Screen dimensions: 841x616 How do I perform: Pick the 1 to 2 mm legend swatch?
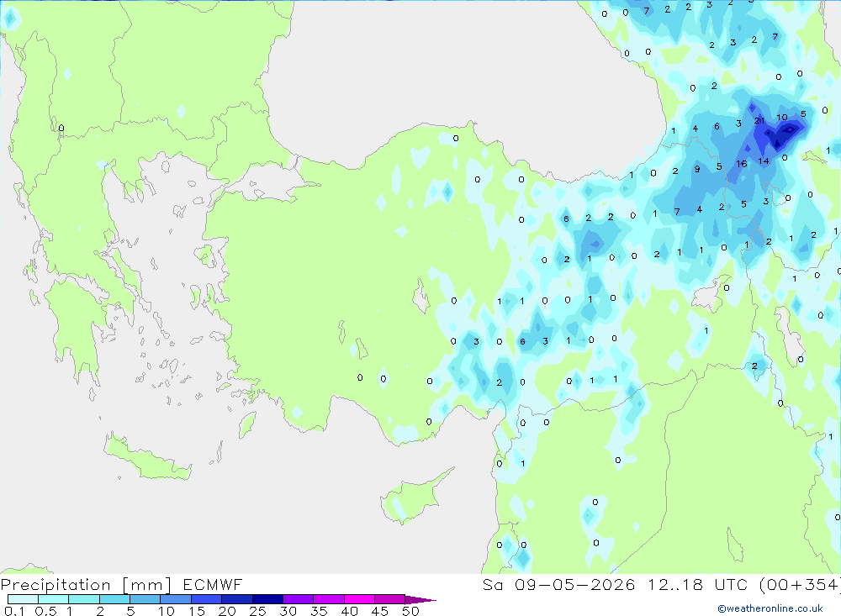pyautogui.click(x=83, y=599)
